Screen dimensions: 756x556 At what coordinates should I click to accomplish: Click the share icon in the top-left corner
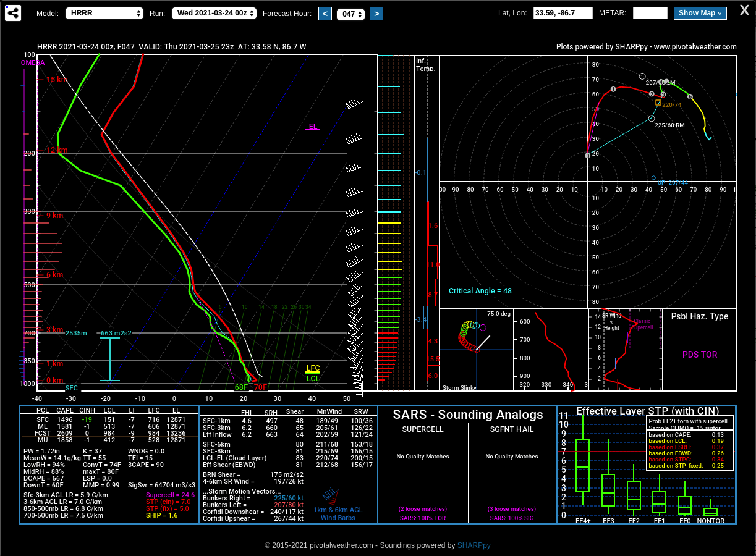click(x=13, y=12)
